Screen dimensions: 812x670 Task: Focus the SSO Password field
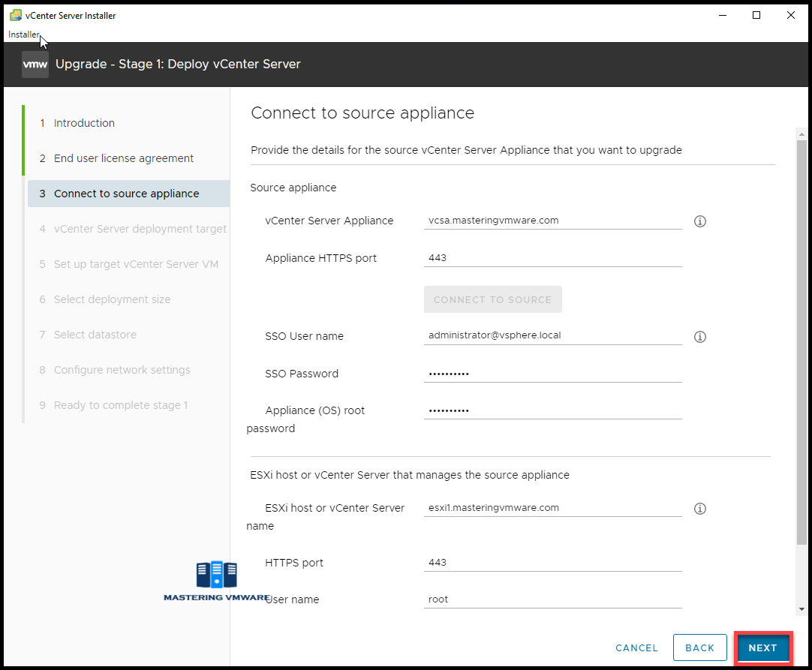(x=552, y=374)
